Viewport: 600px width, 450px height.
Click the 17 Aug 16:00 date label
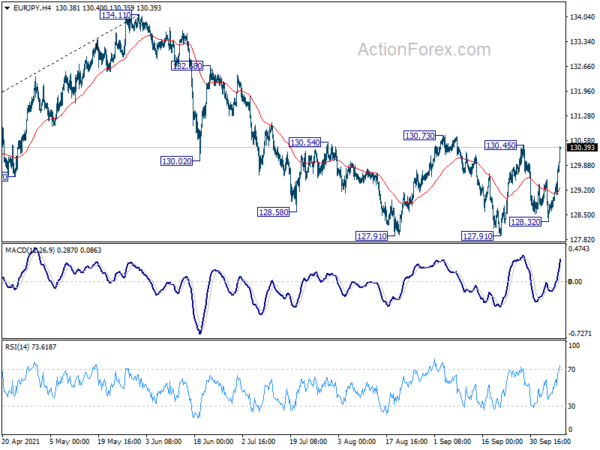point(406,441)
